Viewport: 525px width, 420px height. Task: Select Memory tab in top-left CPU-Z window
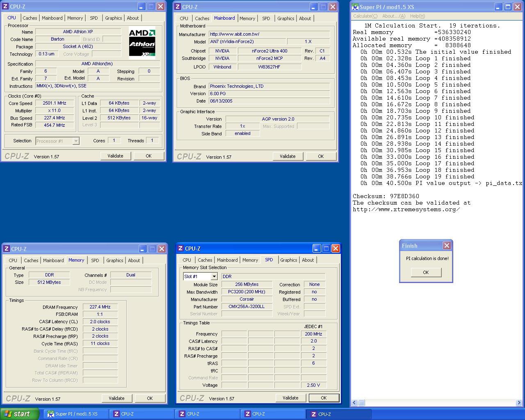(75, 18)
